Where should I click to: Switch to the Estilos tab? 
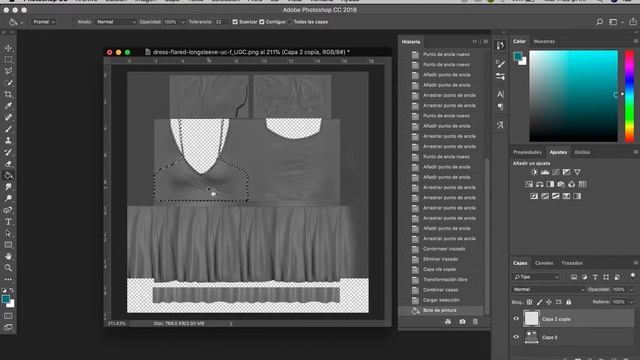tap(582, 152)
